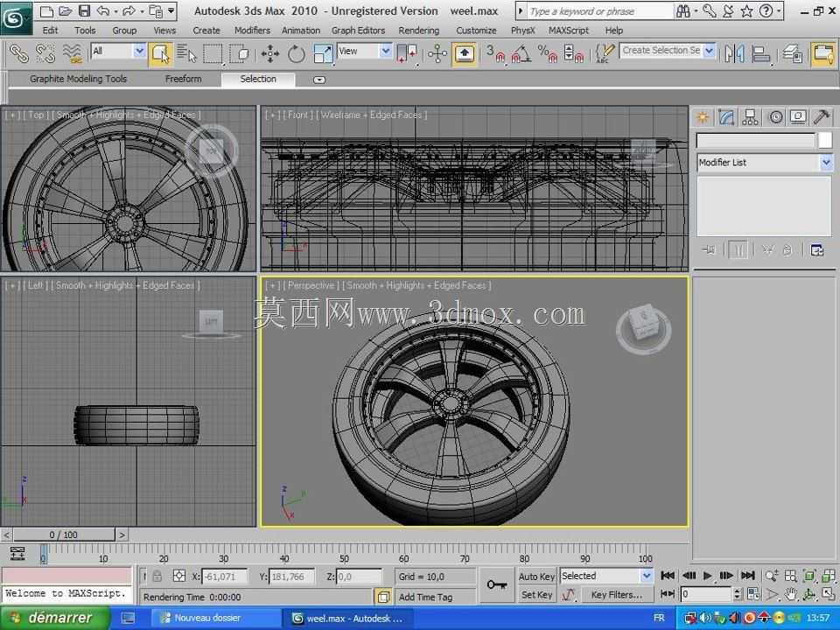840x630 pixels.
Task: Click the Auto Key button
Action: [x=536, y=577]
